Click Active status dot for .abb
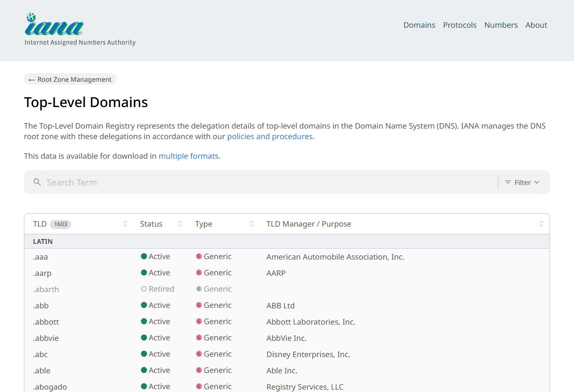This screenshot has height=392, width=574. [143, 305]
